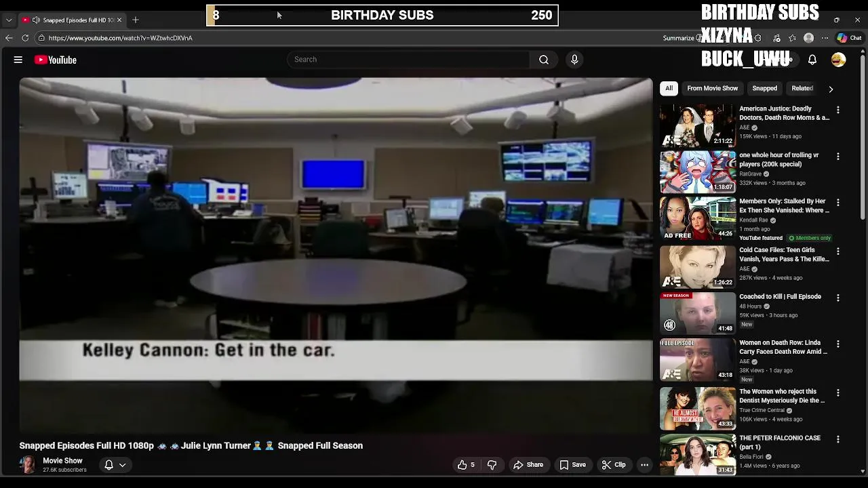Click the Kendall Rae channel name
The height and width of the screenshot is (488, 868).
(753, 220)
